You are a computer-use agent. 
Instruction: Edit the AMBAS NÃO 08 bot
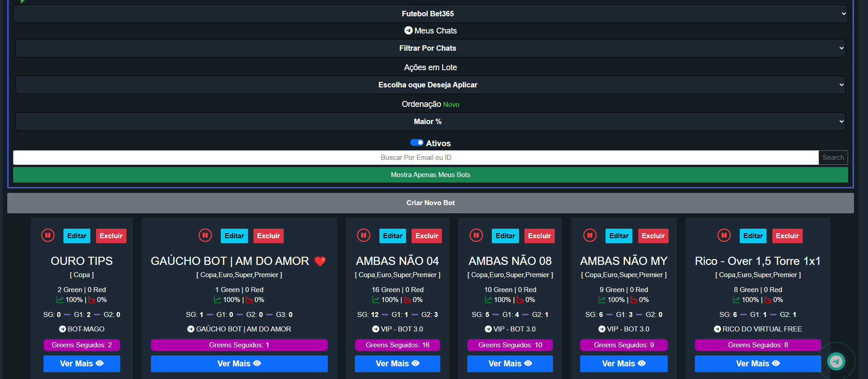coord(505,236)
